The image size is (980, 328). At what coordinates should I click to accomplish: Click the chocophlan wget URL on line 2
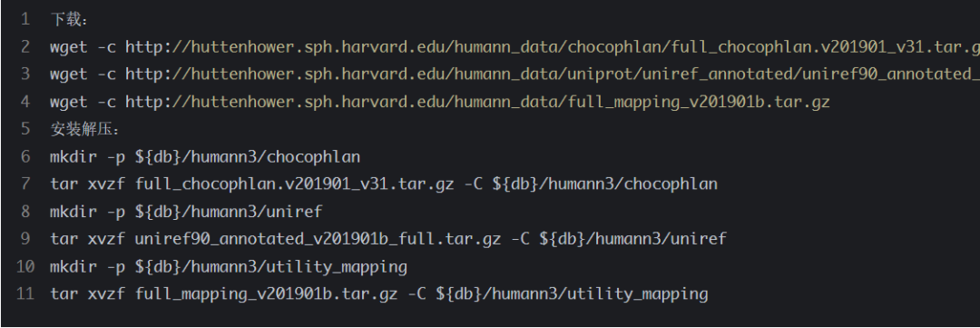coord(553,47)
